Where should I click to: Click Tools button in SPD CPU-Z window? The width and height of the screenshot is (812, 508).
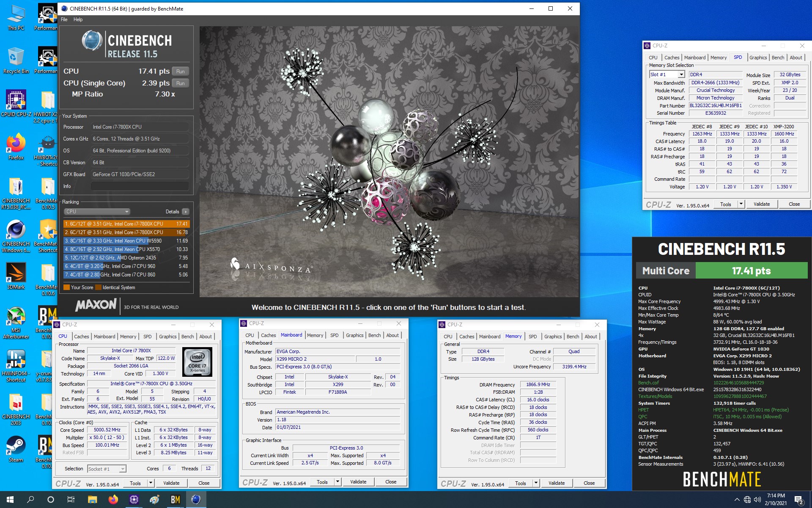click(x=726, y=204)
